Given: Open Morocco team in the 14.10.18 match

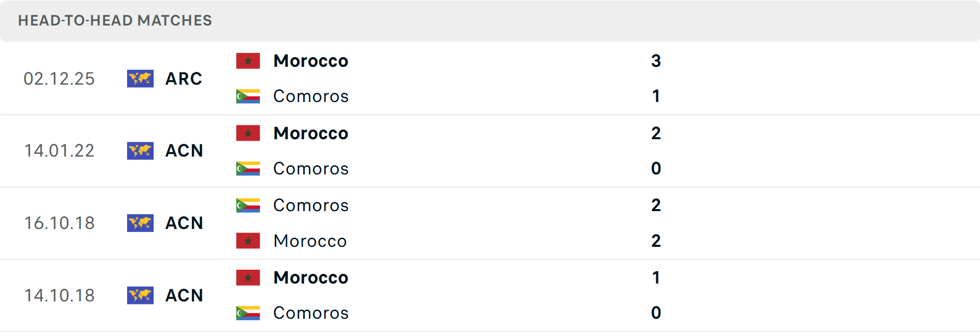Looking at the screenshot, I should click(311, 278).
